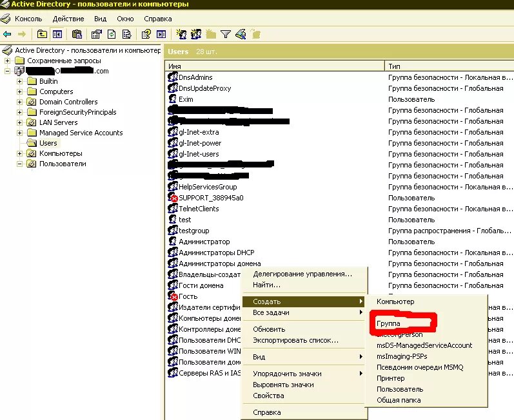
Task: Open the Справка menu in menu bar
Action: [157, 19]
